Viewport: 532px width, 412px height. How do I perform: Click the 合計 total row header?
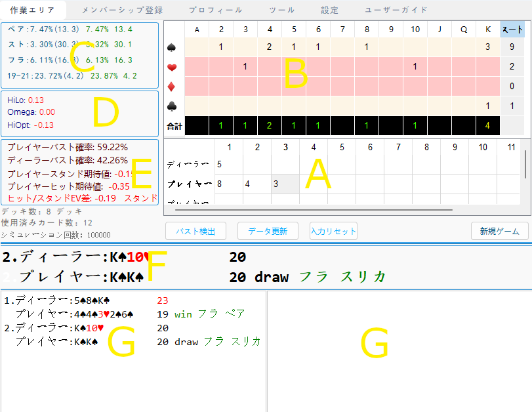[174, 125]
